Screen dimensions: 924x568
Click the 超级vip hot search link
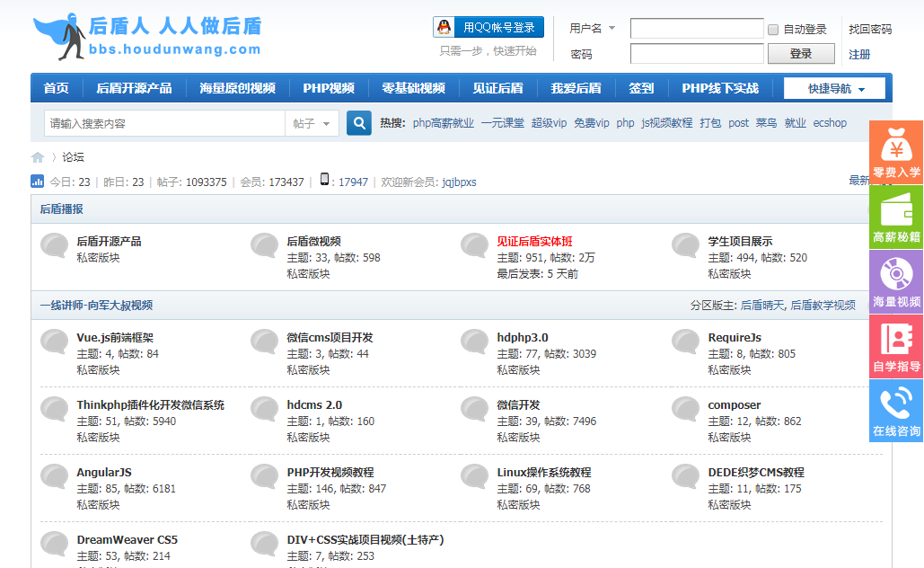[550, 123]
